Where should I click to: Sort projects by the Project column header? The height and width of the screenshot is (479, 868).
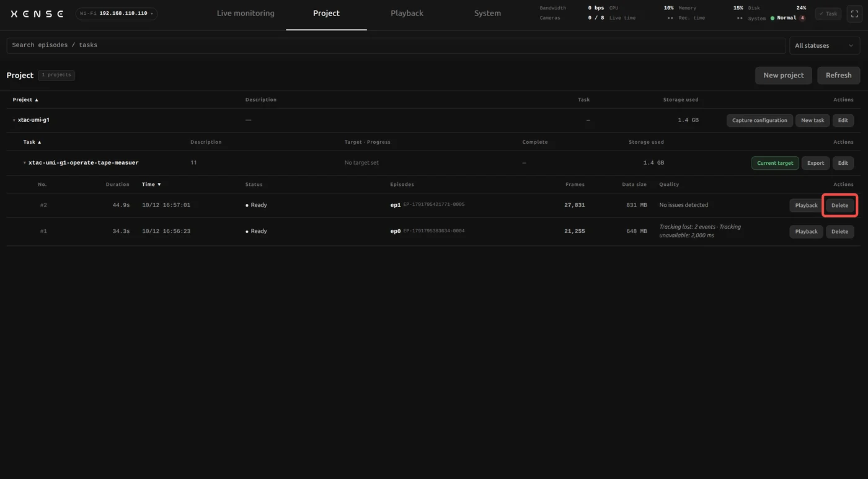25,100
